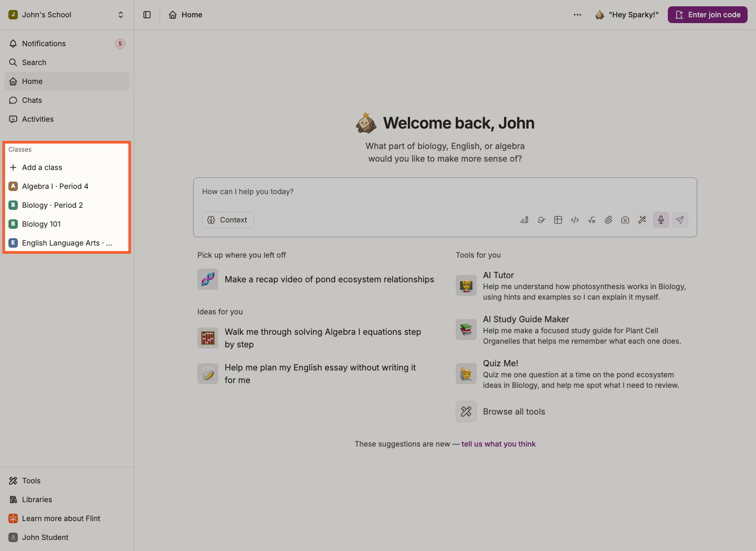
Task: Click the magic wand icon
Action: [x=642, y=220]
